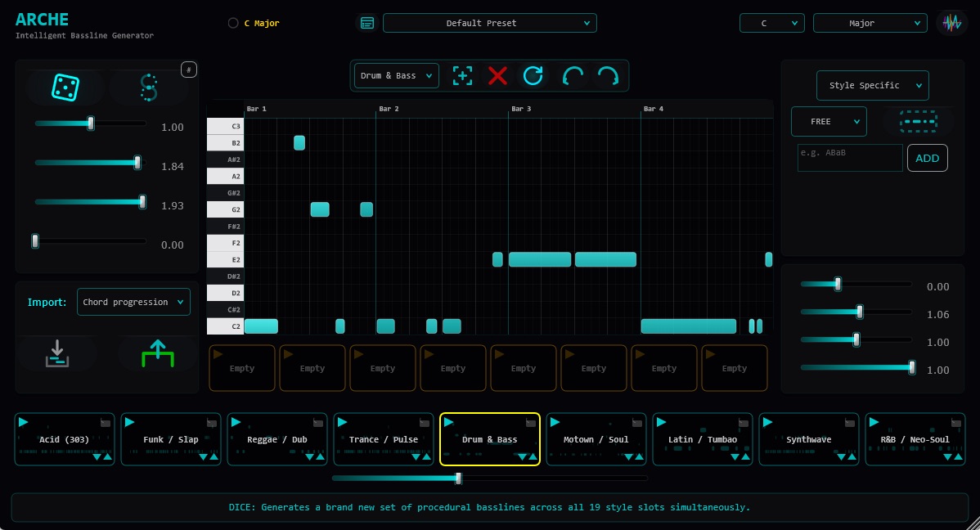Click the Bar 3 timeline label
The height and width of the screenshot is (530, 980).
(x=521, y=109)
